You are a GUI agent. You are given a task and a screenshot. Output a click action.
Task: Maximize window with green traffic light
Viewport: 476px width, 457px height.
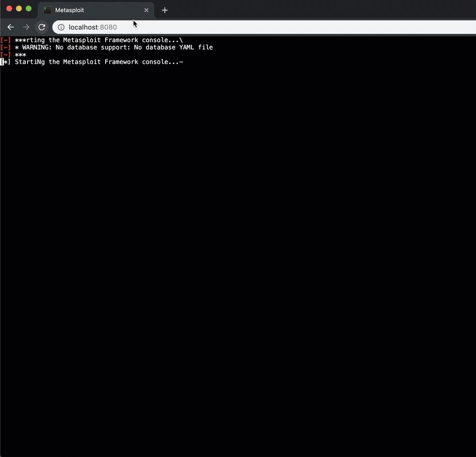pos(29,9)
